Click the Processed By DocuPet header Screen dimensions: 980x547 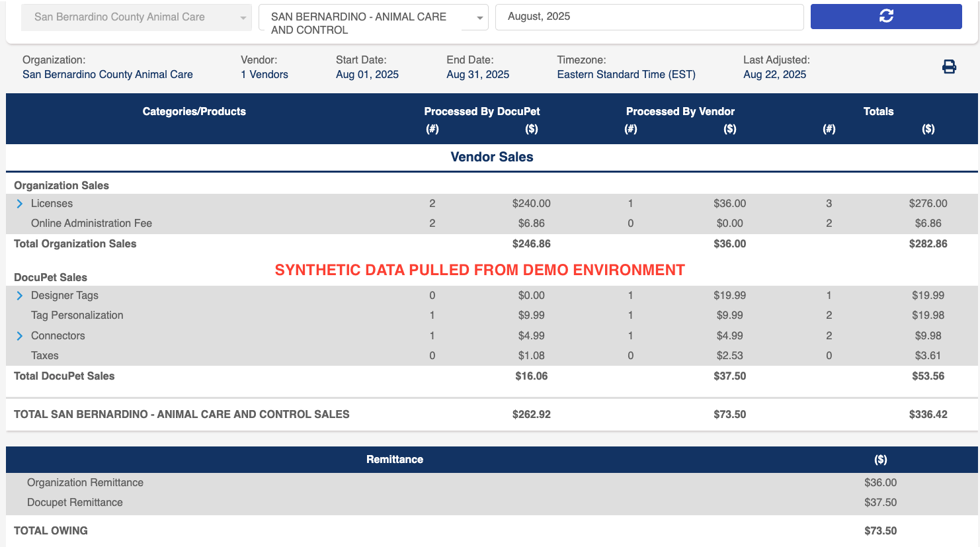[x=482, y=112]
